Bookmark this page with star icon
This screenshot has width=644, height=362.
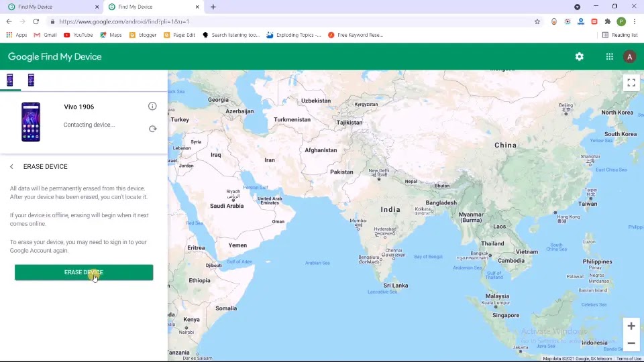pos(537,21)
